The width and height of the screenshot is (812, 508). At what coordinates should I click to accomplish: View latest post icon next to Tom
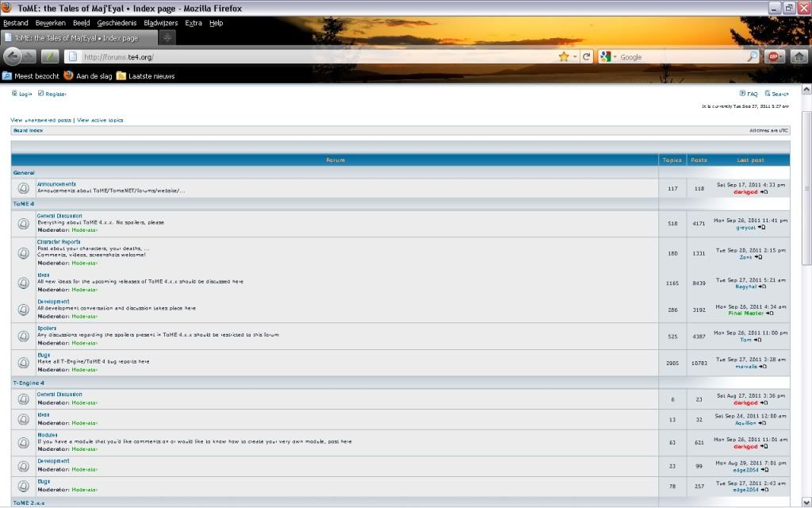pos(758,340)
